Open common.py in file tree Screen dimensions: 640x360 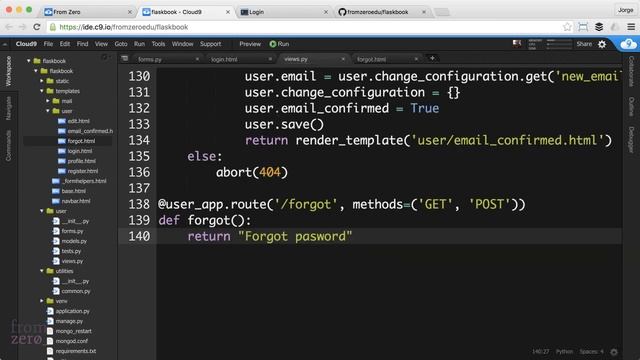coord(76,291)
